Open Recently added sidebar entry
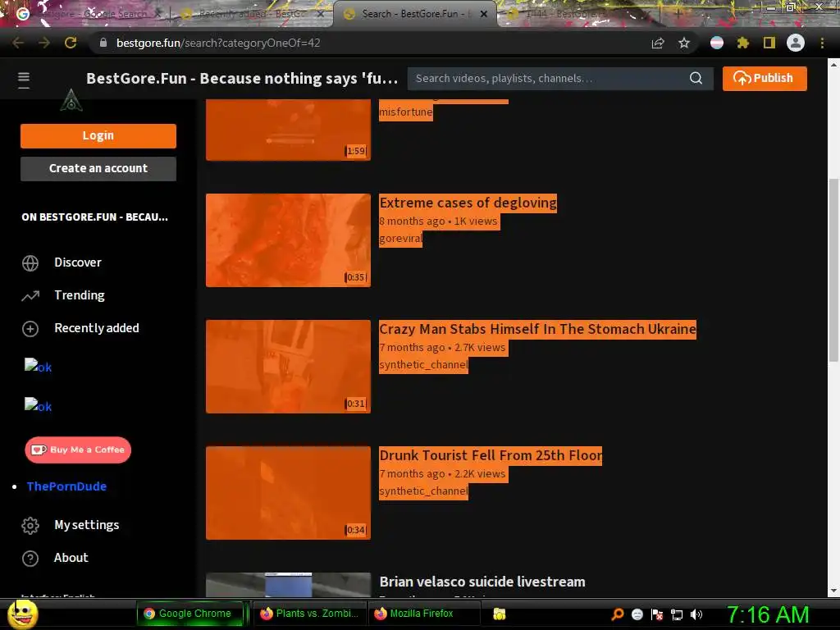The image size is (840, 630). tap(97, 328)
